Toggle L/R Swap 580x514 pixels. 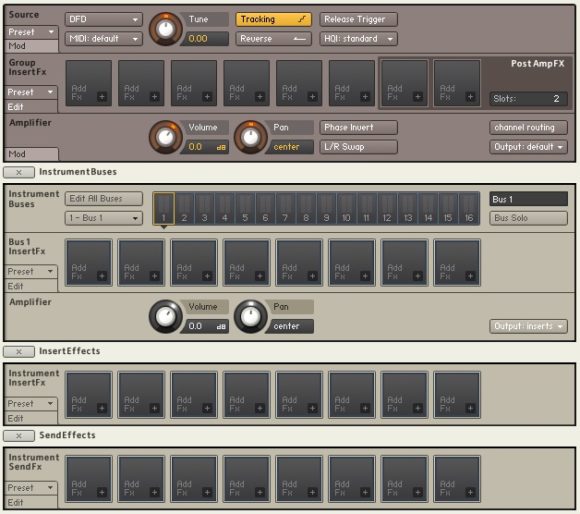coord(358,147)
